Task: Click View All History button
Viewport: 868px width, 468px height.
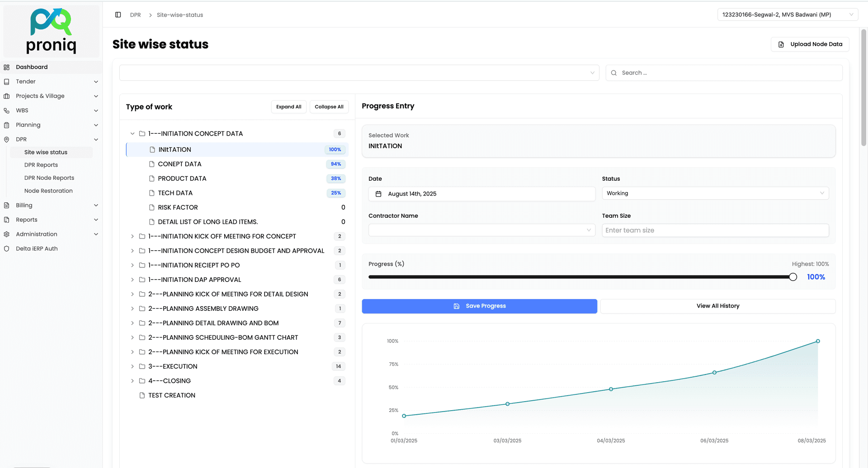Action: [x=717, y=306]
